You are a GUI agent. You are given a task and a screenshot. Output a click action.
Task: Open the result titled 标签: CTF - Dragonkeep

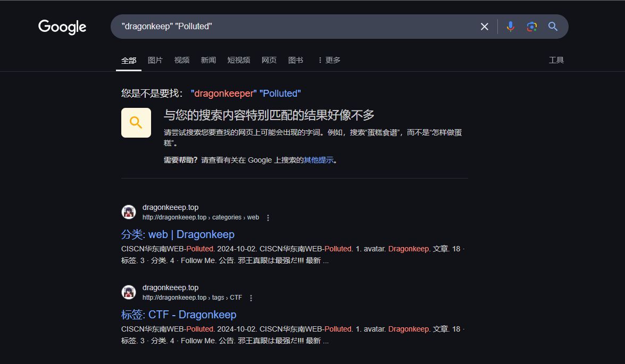tap(179, 315)
